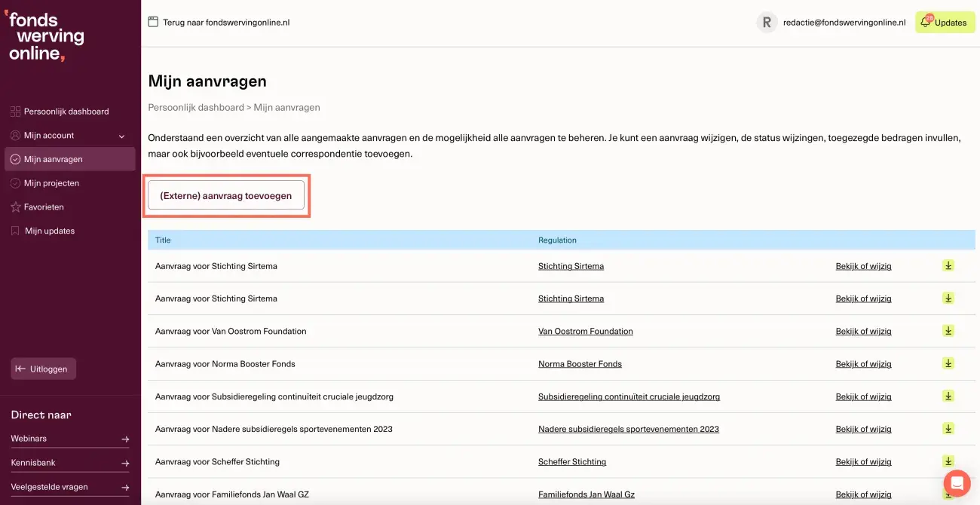Open Mijn updates via the bookmark icon
Image resolution: width=980 pixels, height=505 pixels.
click(x=14, y=231)
